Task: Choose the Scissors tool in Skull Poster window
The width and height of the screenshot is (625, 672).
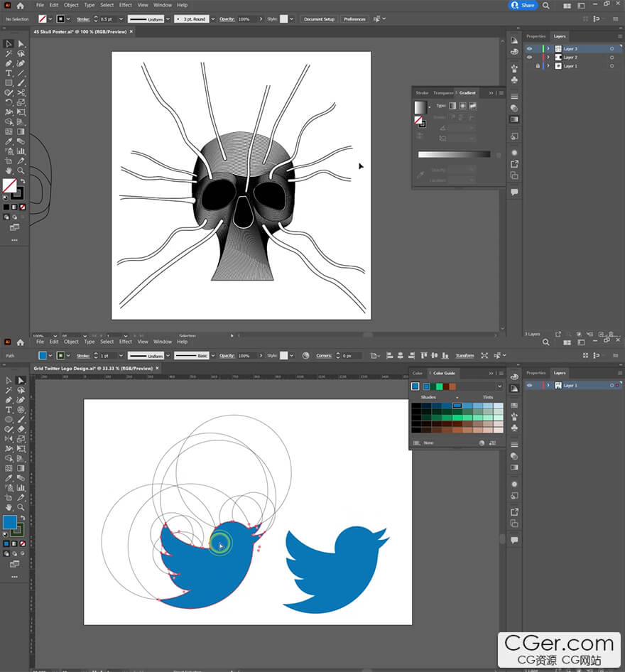Action: click(x=21, y=92)
